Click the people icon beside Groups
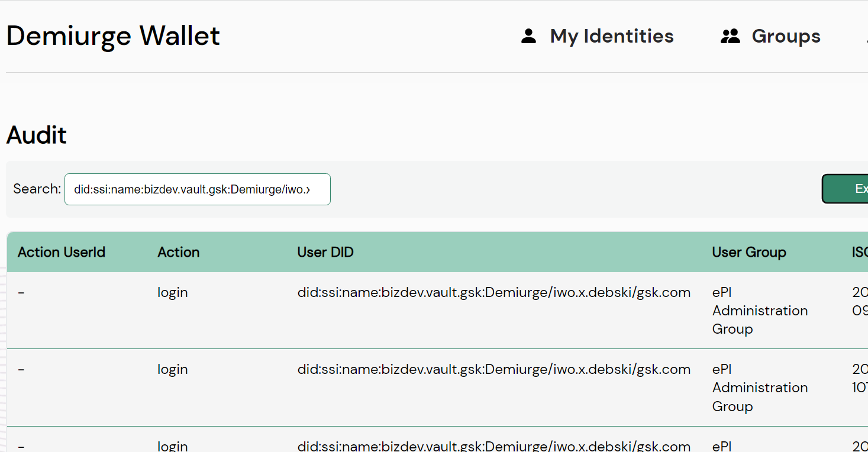Viewport: 868px width, 452px height. [x=731, y=36]
